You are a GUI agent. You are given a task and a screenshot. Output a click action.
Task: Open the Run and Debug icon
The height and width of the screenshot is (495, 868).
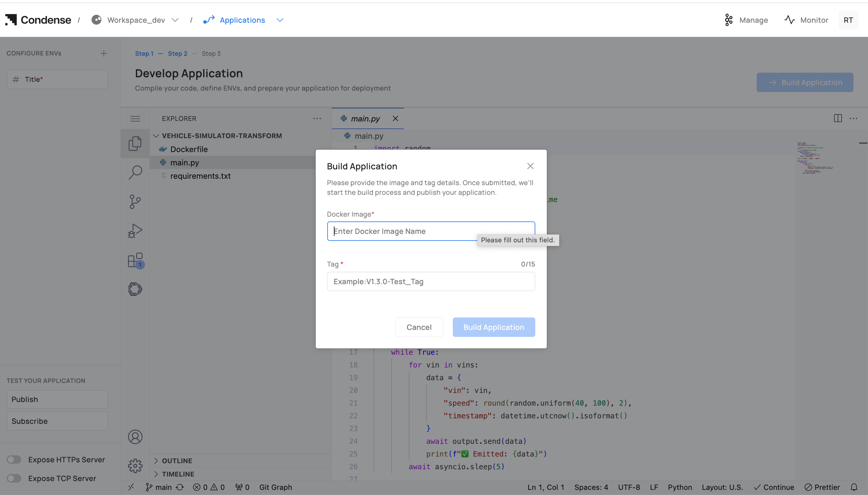[135, 231]
